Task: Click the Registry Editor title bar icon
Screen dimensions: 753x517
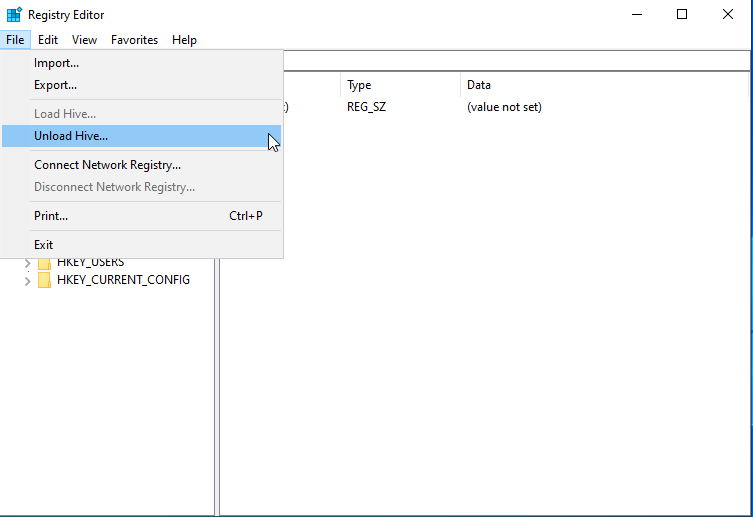Action: (14, 14)
